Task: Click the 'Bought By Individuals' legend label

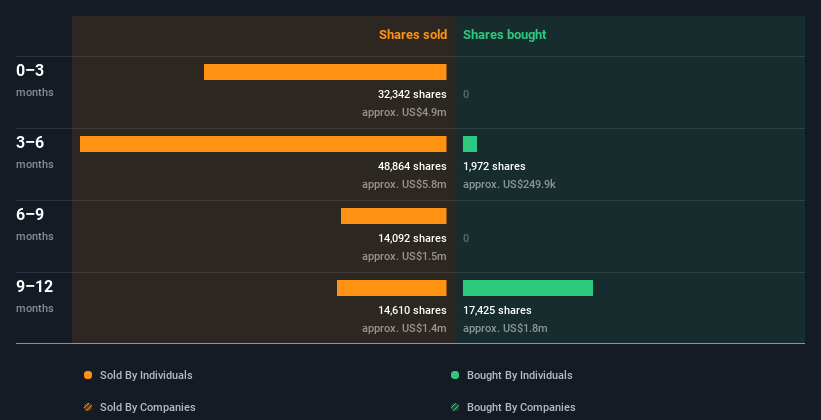Action: (x=519, y=375)
